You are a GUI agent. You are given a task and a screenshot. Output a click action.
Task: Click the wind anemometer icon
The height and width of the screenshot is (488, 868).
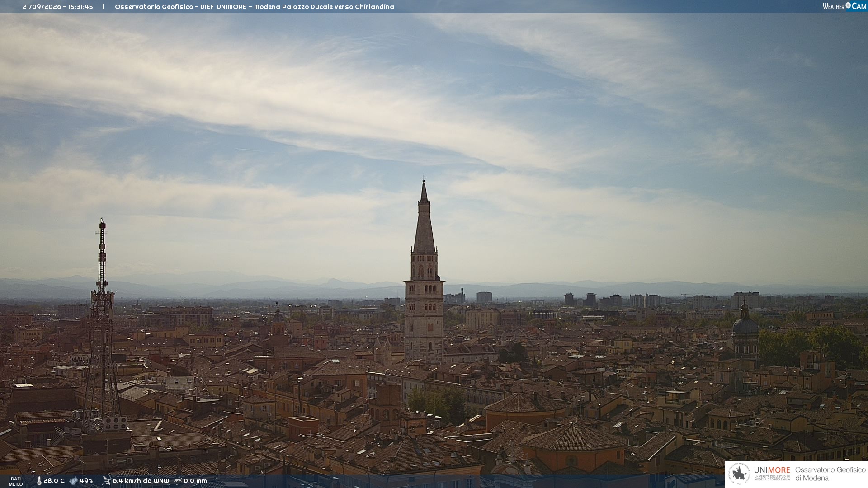point(106,481)
